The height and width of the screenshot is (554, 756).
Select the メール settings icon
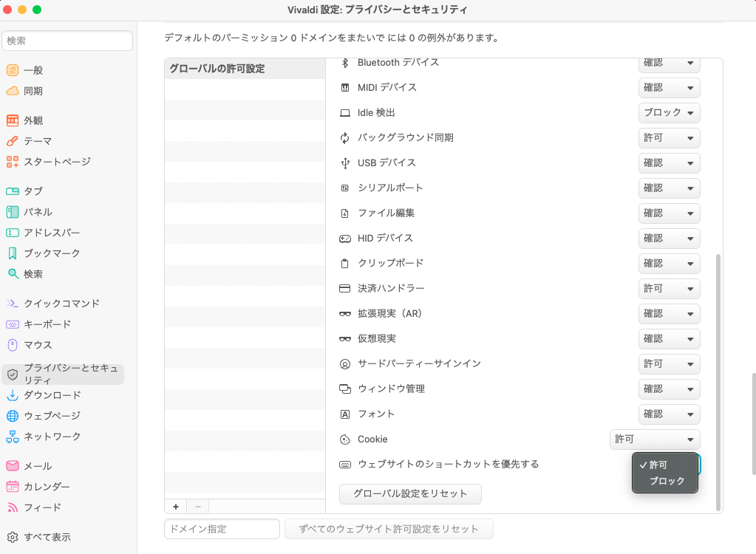click(13, 465)
